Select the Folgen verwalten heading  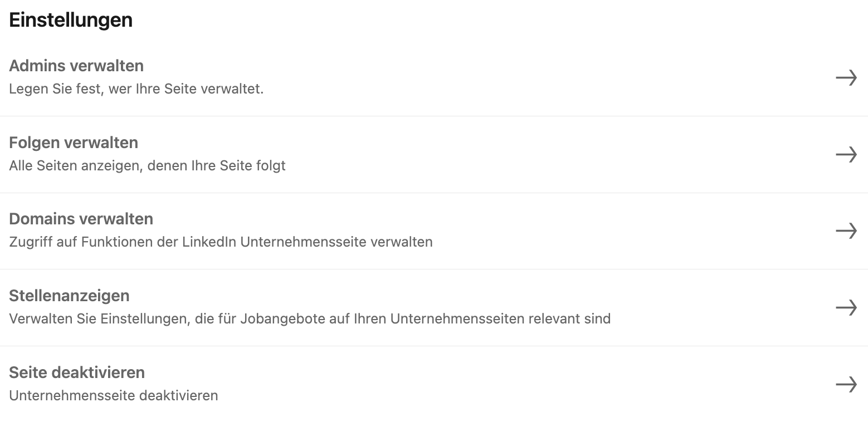point(74,143)
